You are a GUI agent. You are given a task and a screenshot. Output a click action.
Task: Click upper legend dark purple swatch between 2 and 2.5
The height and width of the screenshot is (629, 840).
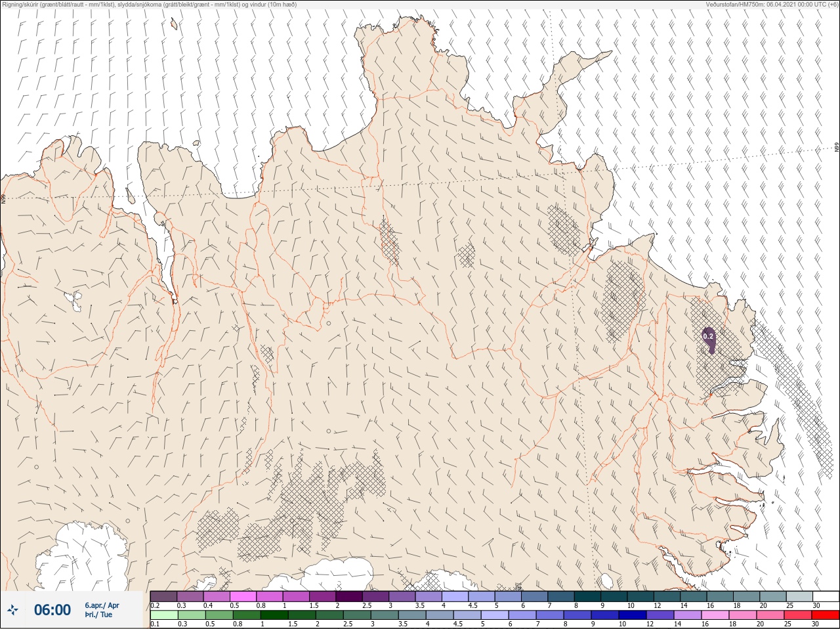click(x=349, y=596)
